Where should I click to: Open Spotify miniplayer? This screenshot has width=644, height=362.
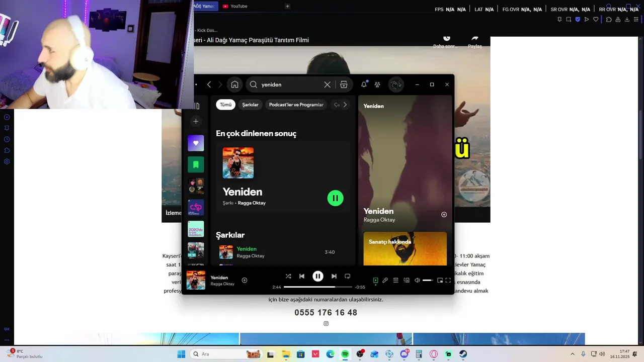[x=440, y=280]
